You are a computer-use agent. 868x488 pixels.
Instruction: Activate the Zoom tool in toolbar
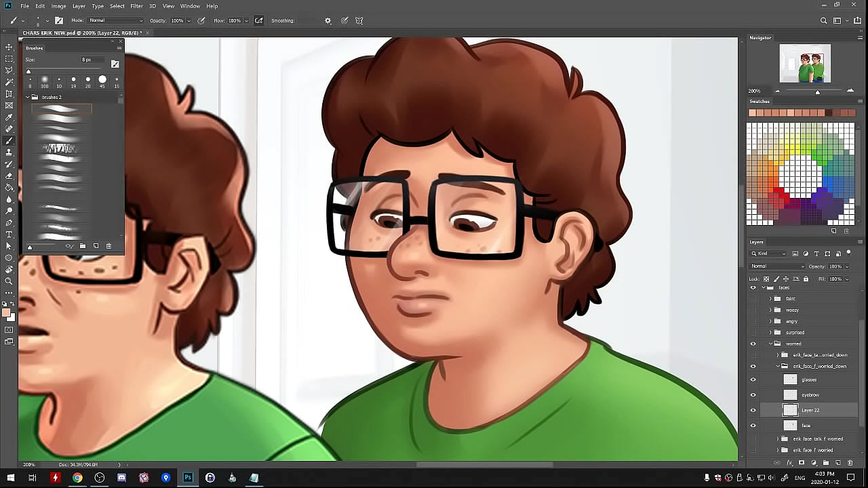pos(9,281)
